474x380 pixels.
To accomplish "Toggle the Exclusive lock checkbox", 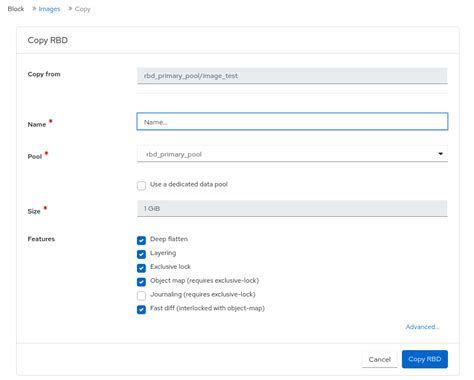I will (x=141, y=268).
